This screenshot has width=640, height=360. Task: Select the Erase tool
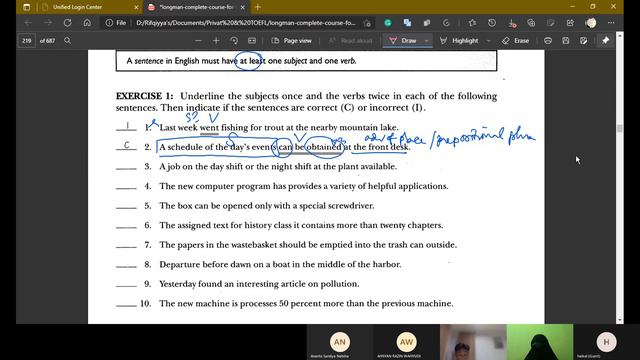point(516,40)
